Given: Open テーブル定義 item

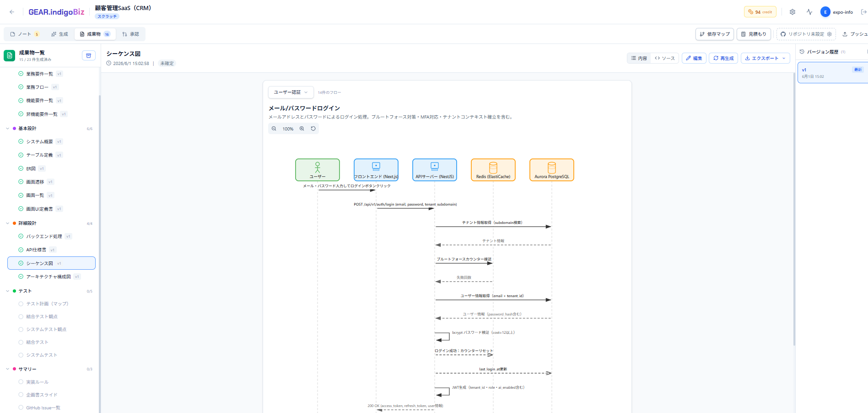Looking at the screenshot, I should 51,155.
